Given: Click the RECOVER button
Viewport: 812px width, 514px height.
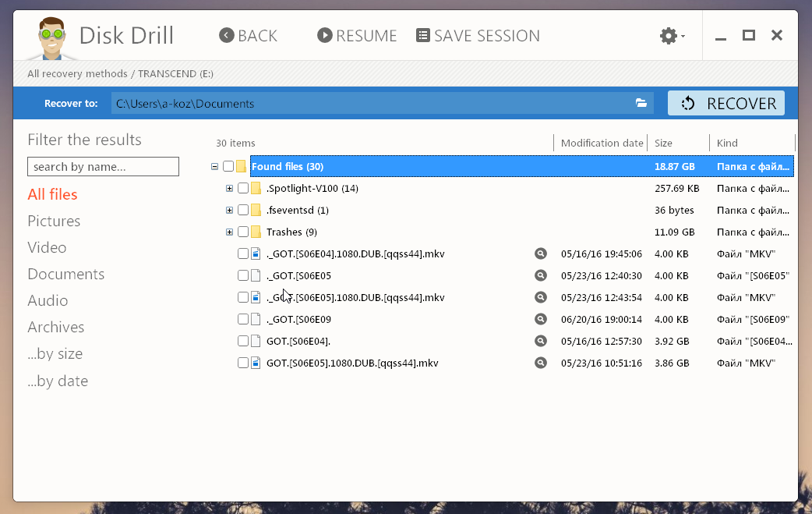Looking at the screenshot, I should pyautogui.click(x=726, y=104).
